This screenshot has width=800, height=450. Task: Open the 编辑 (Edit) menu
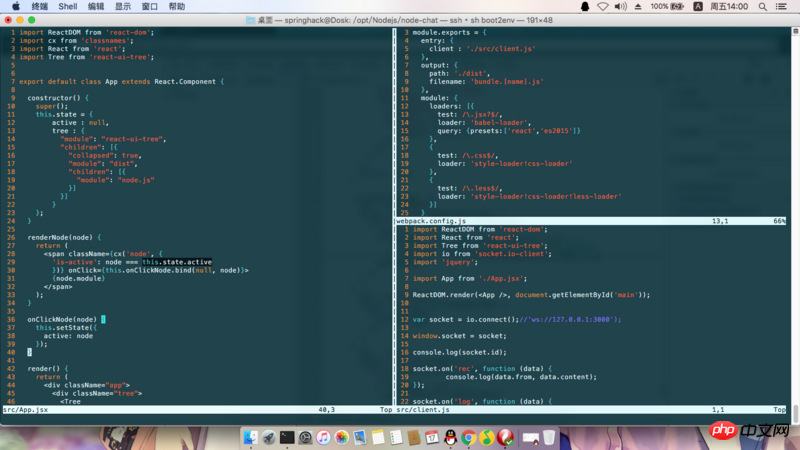click(96, 6)
